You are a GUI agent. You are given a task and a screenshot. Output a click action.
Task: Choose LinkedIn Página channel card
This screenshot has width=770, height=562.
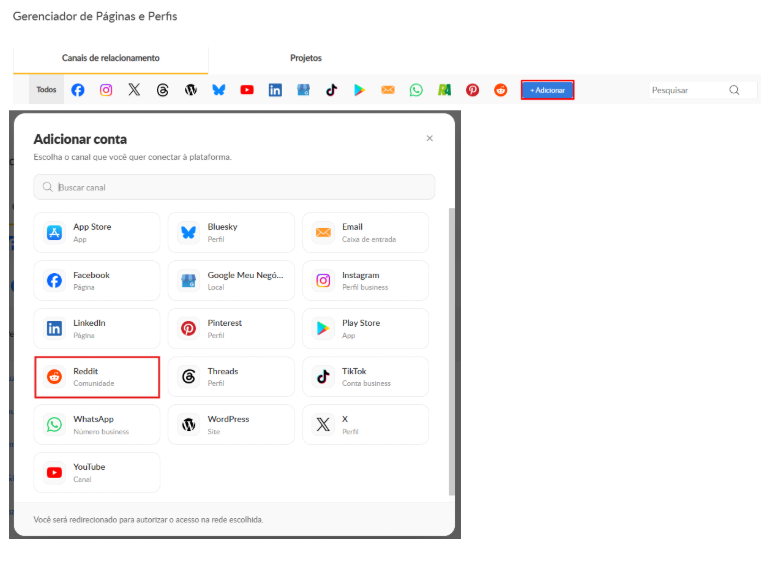point(97,329)
